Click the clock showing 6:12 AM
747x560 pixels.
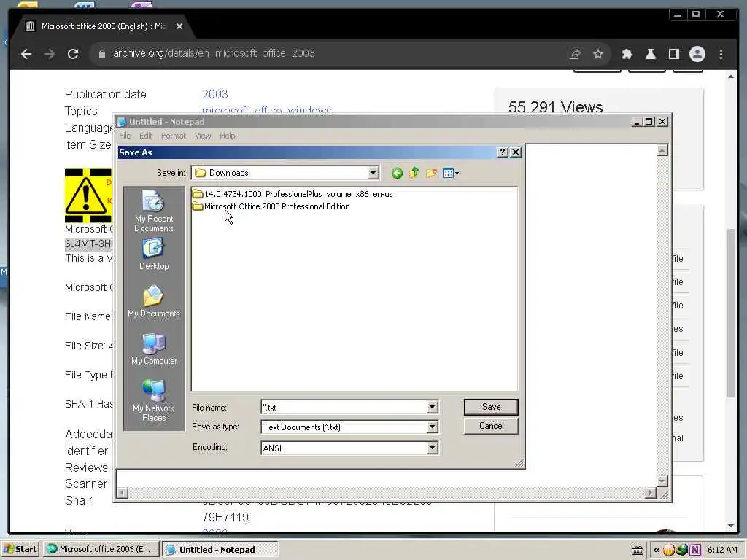[x=722, y=550]
